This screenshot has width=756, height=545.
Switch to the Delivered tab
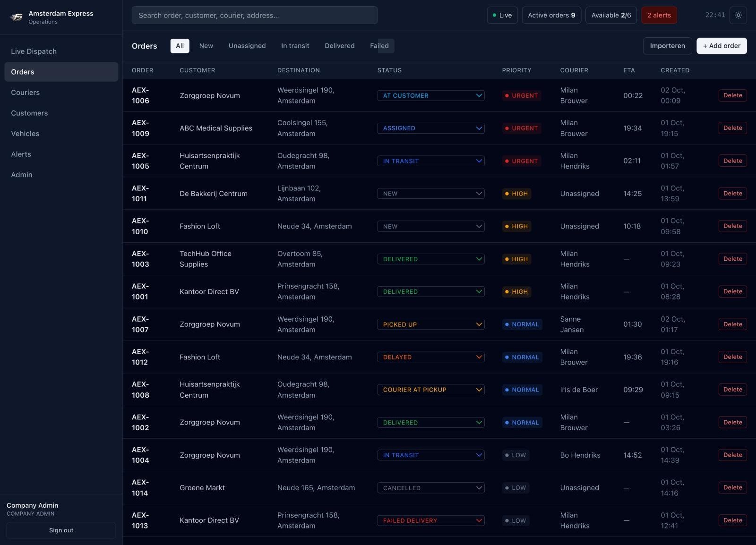339,46
